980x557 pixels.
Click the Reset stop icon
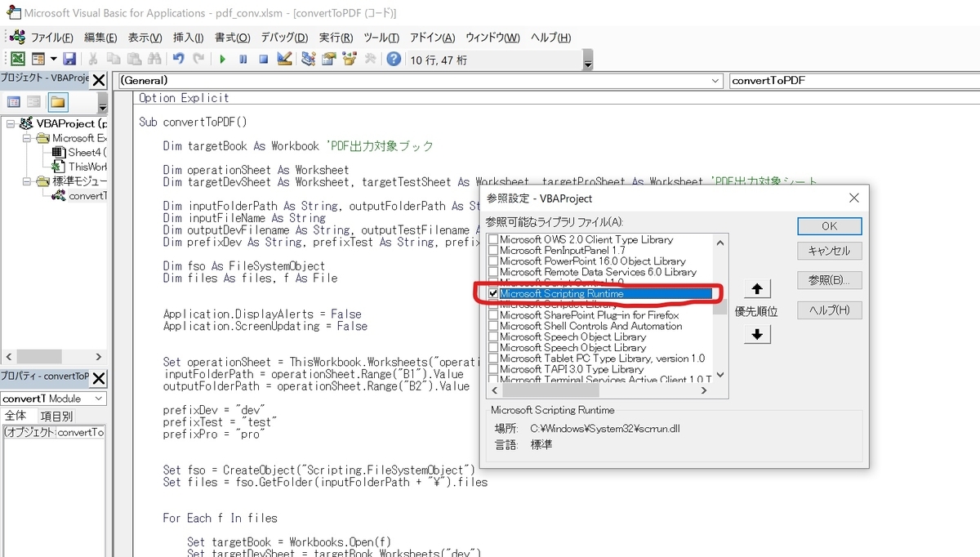pyautogui.click(x=263, y=59)
